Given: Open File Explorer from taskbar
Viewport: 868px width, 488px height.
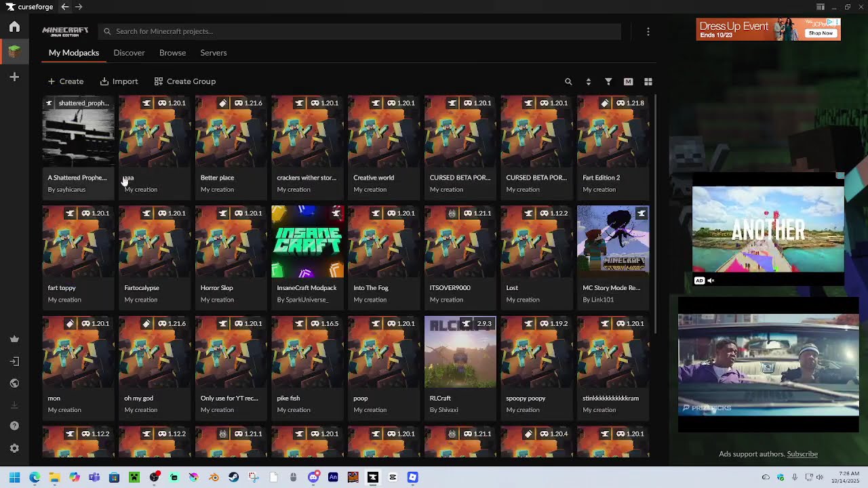Looking at the screenshot, I should coord(54,477).
